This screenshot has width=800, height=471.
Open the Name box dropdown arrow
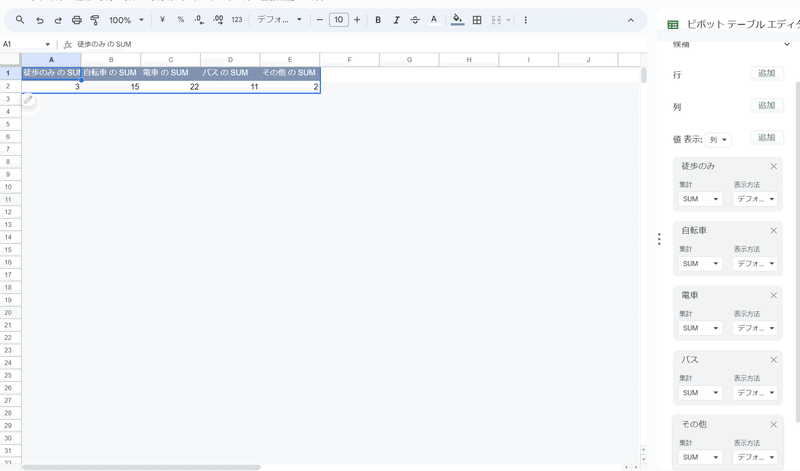[x=47, y=44]
